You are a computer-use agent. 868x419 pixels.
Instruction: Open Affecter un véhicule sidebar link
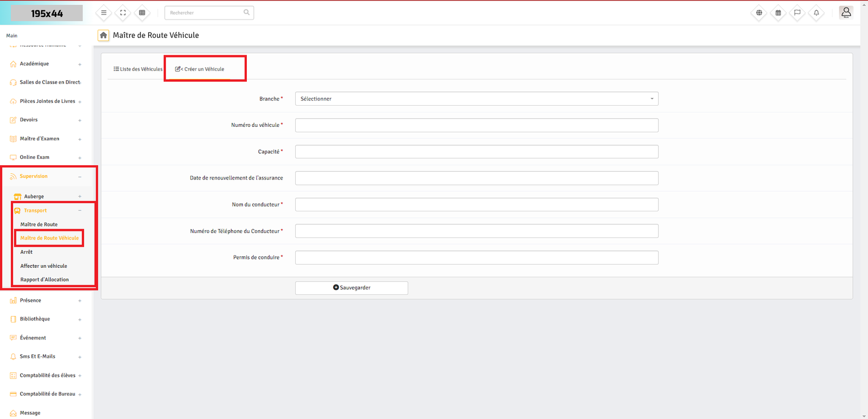[x=44, y=266]
